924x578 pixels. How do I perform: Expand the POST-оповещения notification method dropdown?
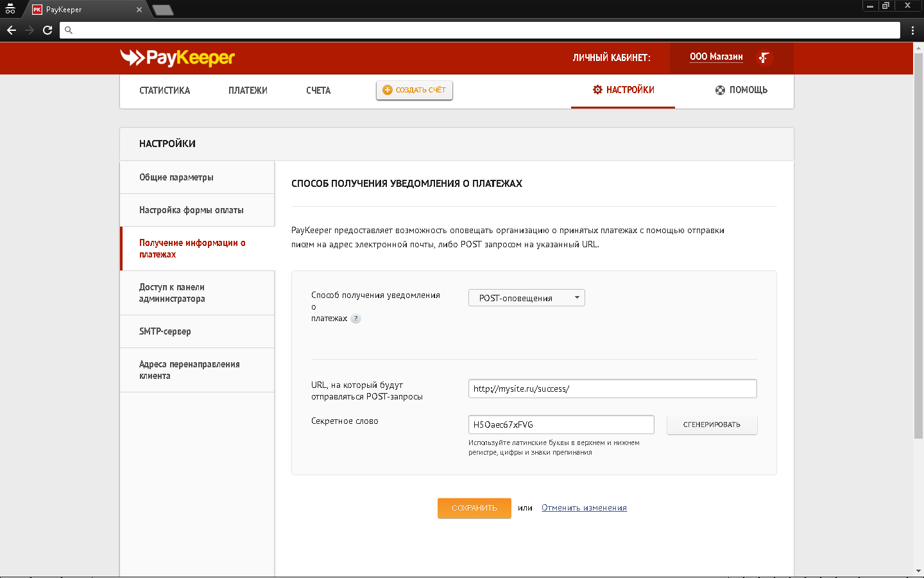[526, 298]
